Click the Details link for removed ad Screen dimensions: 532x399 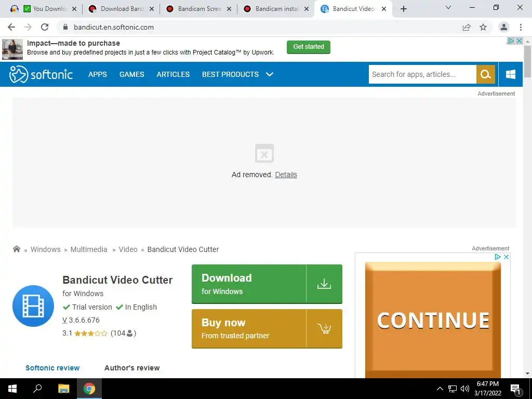coord(286,175)
